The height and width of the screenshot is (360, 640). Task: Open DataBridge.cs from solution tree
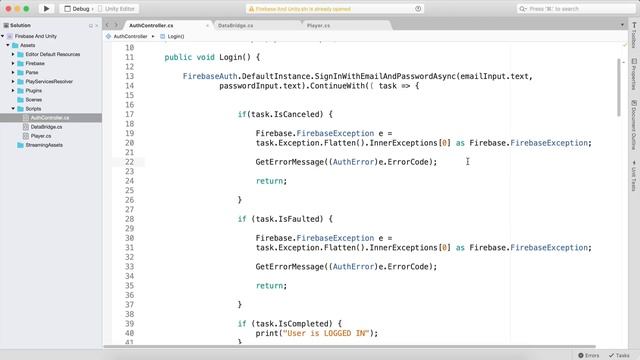coord(46,127)
